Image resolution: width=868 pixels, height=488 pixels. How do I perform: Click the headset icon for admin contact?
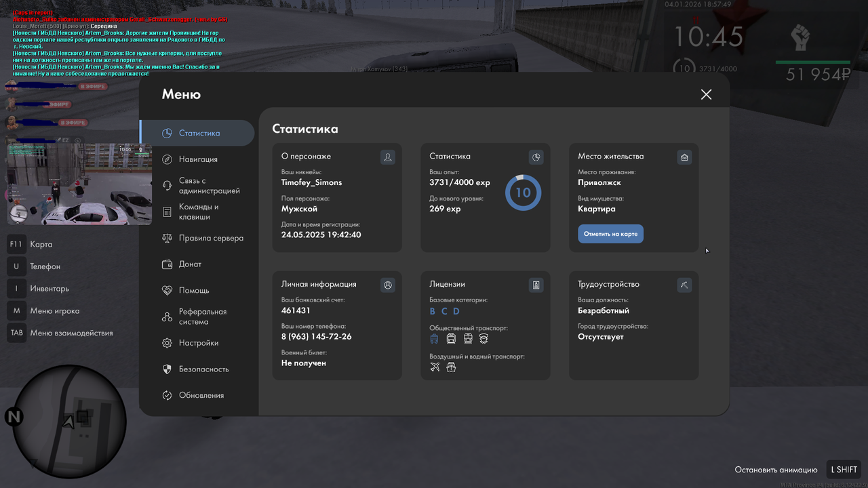(167, 186)
